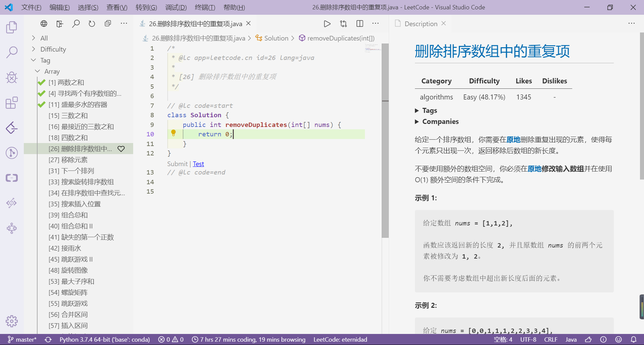Open editor more actions ellipsis
This screenshot has width=644, height=345.
(376, 24)
